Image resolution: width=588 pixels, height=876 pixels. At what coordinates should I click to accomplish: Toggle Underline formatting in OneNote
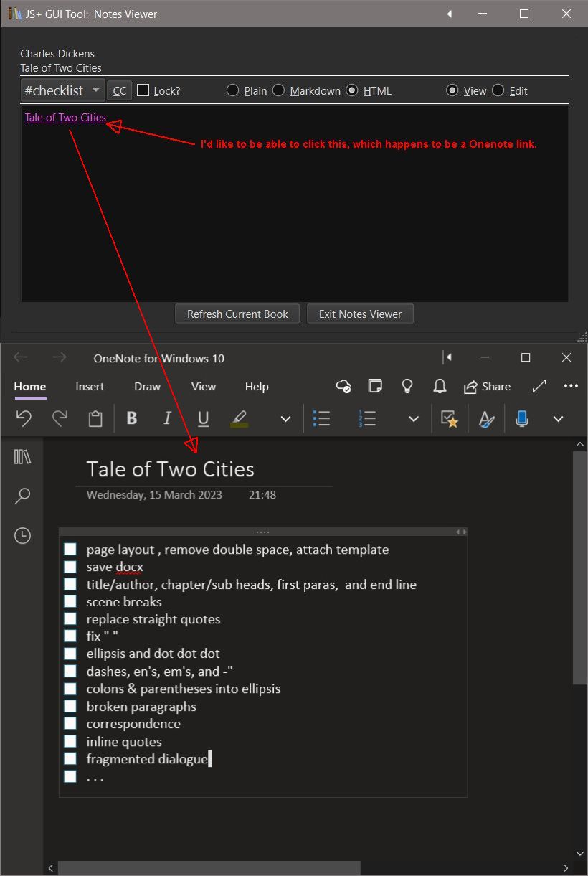click(x=204, y=419)
